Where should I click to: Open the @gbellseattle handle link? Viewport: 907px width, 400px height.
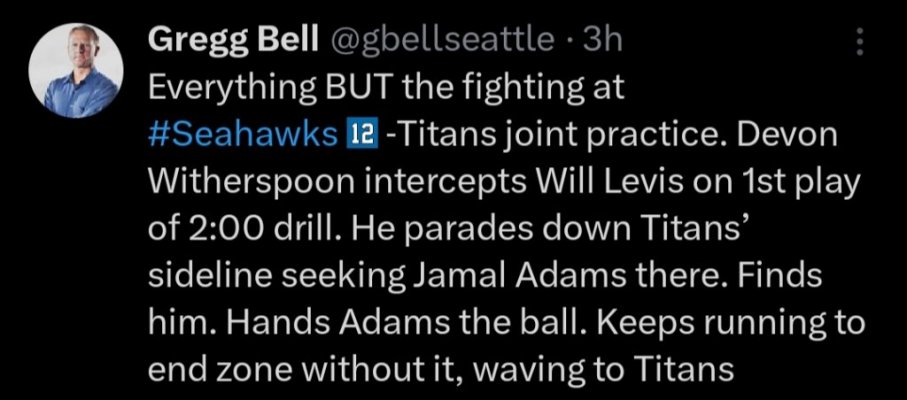click(x=439, y=39)
